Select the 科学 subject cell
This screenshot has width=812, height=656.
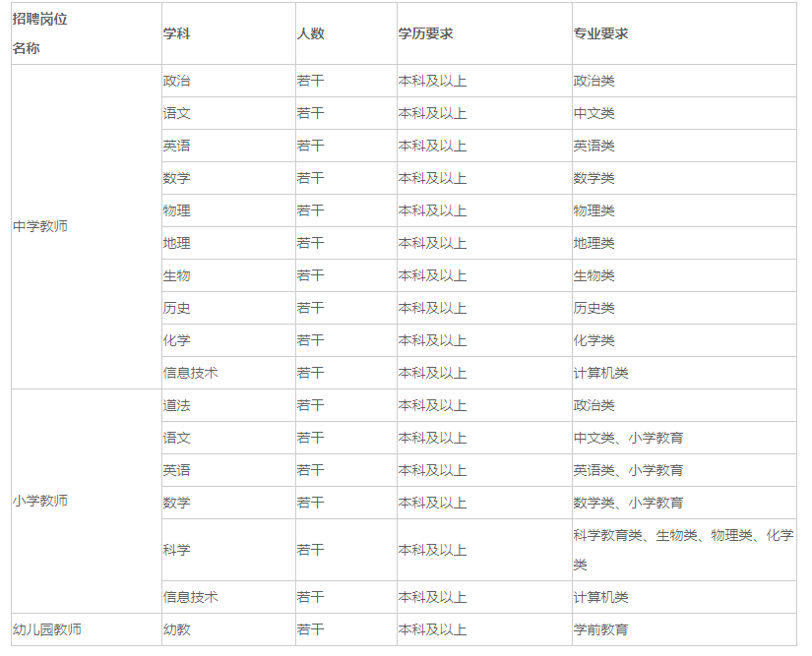[177, 551]
